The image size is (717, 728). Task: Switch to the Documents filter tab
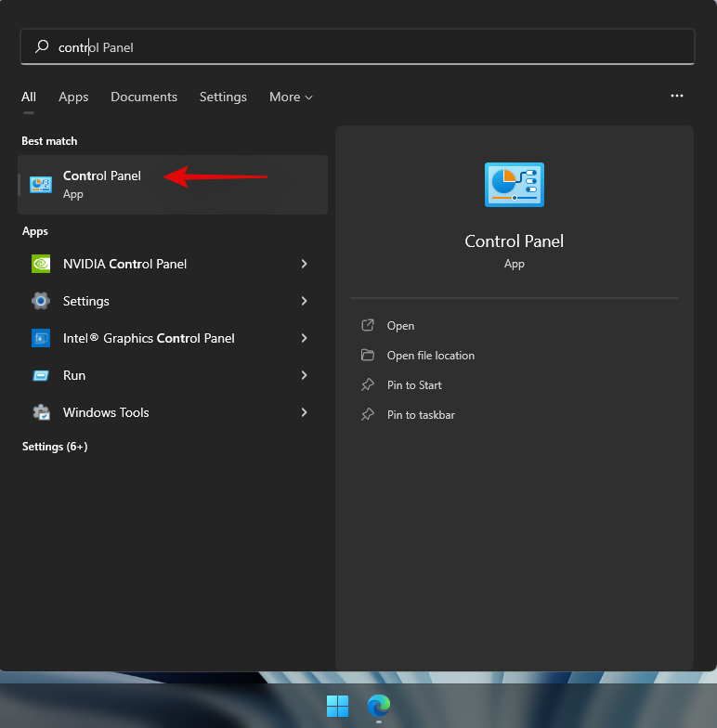pyautogui.click(x=144, y=97)
